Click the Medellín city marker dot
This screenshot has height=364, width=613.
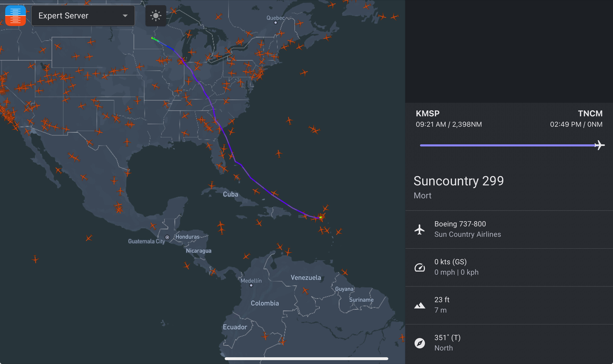pyautogui.click(x=251, y=285)
